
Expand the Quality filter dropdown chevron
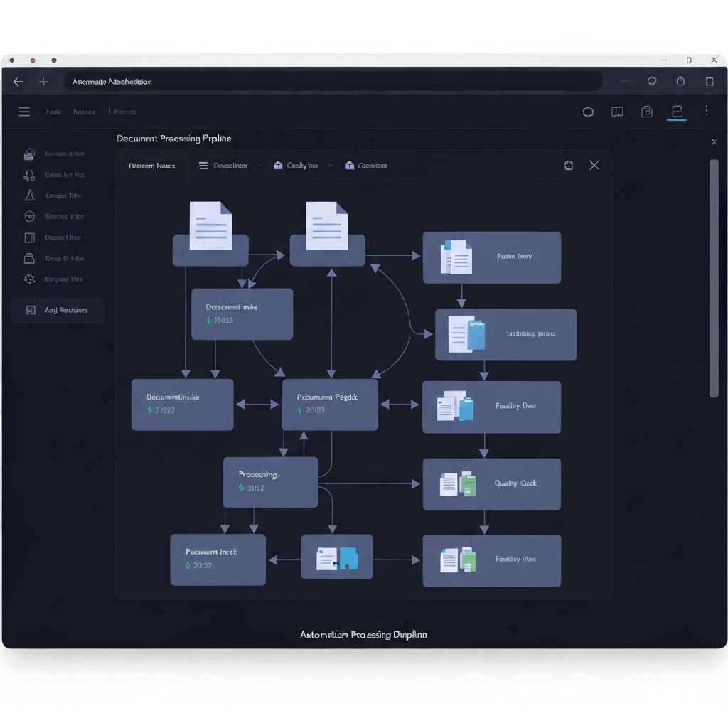pyautogui.click(x=328, y=165)
